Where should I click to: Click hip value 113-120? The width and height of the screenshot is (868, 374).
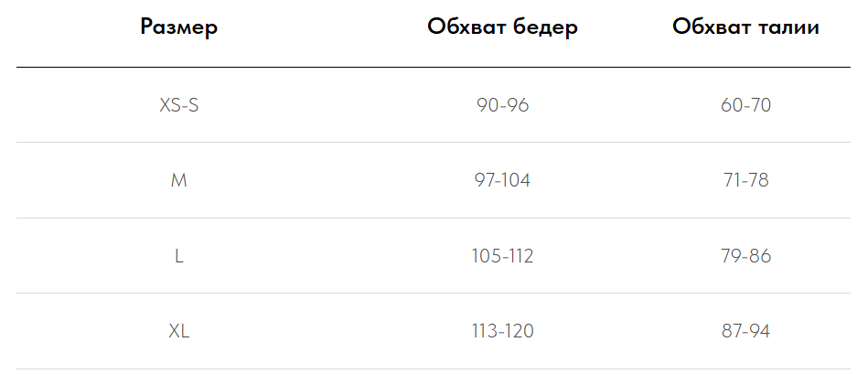(503, 331)
